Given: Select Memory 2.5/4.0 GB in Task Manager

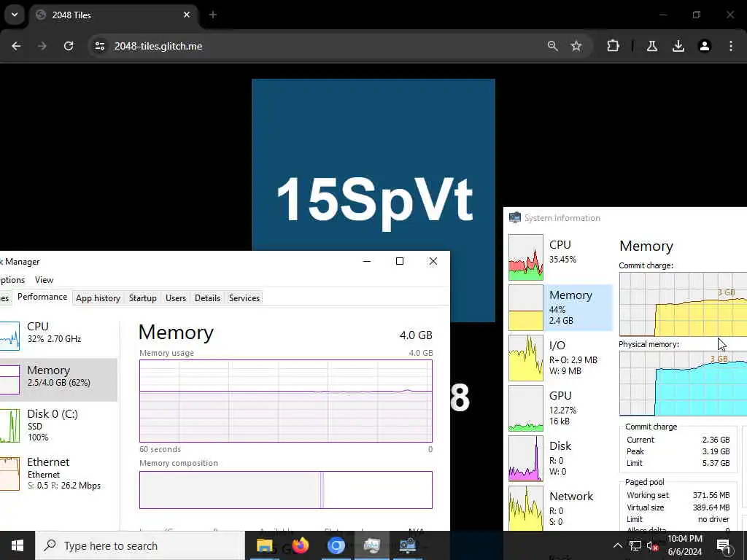Looking at the screenshot, I should tap(58, 379).
